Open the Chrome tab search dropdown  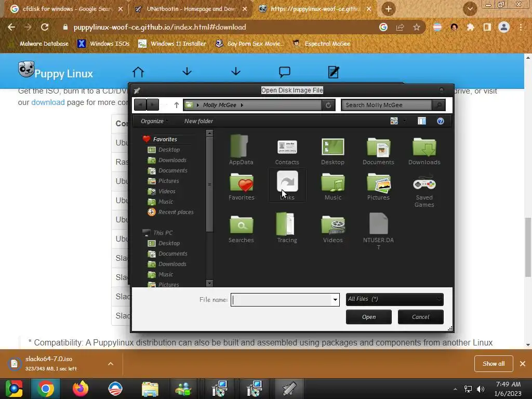pyautogui.click(x=470, y=9)
